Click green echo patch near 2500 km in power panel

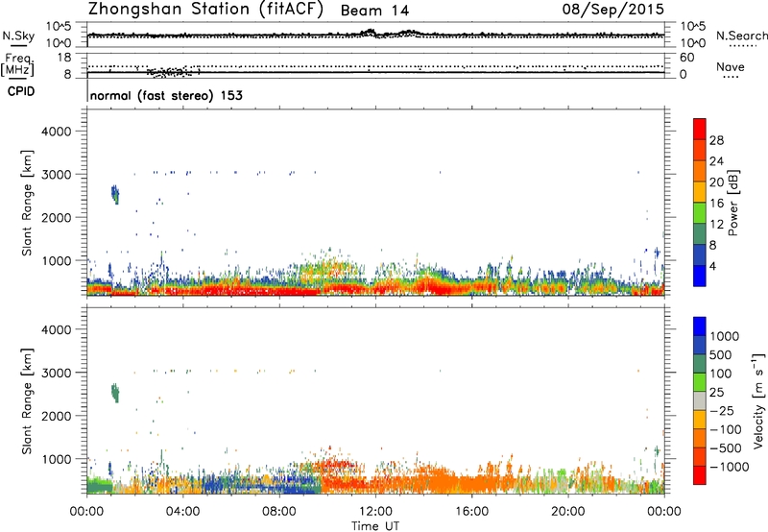click(x=115, y=195)
